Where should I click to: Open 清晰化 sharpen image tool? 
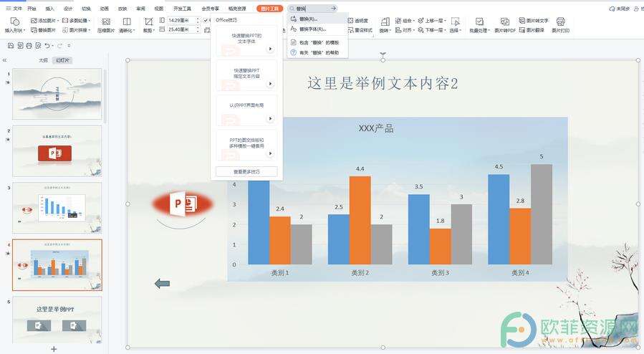[127, 25]
